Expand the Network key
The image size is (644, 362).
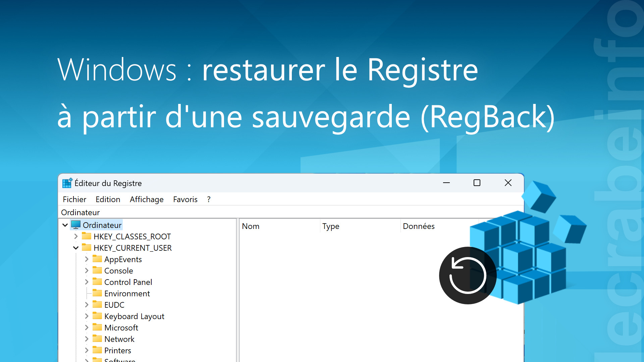click(87, 339)
